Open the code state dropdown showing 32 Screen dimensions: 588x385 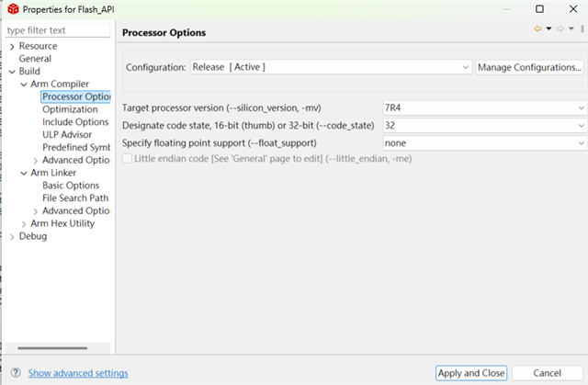pyautogui.click(x=484, y=126)
